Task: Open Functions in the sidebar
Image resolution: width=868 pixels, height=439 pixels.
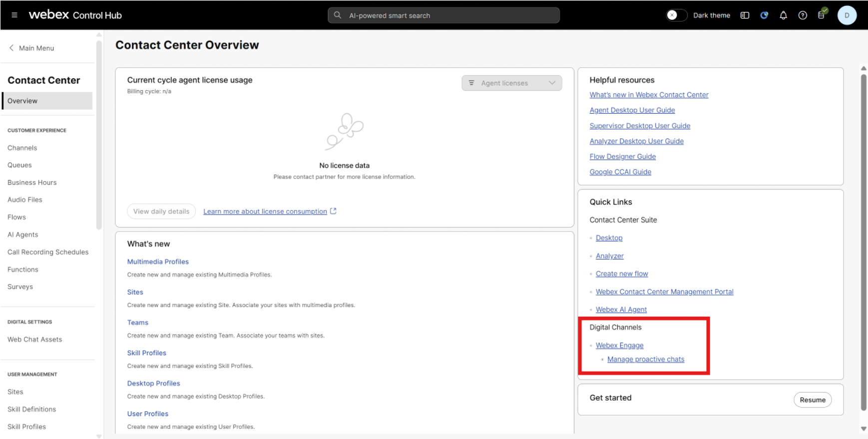Action: tap(22, 269)
